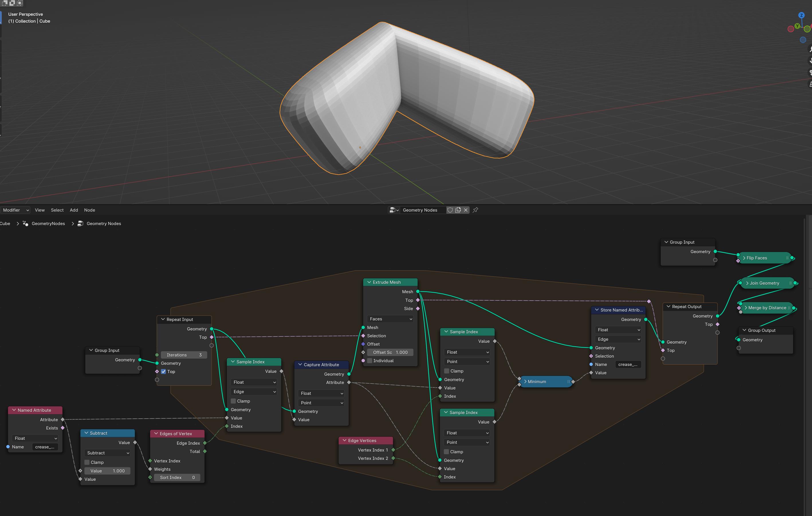Click the Edge Vertices node header

[366, 440]
